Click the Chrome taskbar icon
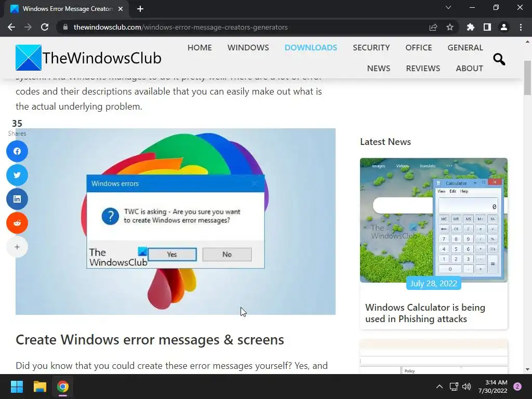 tap(63, 387)
